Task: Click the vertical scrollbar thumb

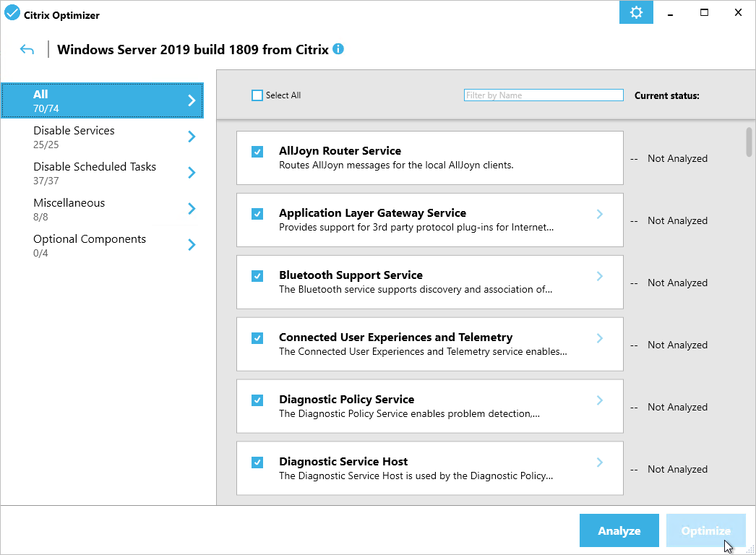Action: [x=749, y=142]
